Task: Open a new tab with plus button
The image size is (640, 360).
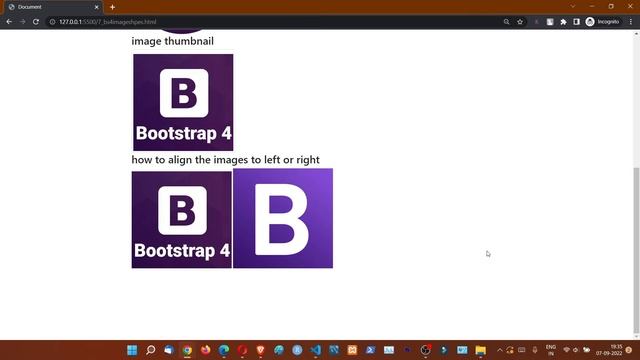Action: [112, 7]
